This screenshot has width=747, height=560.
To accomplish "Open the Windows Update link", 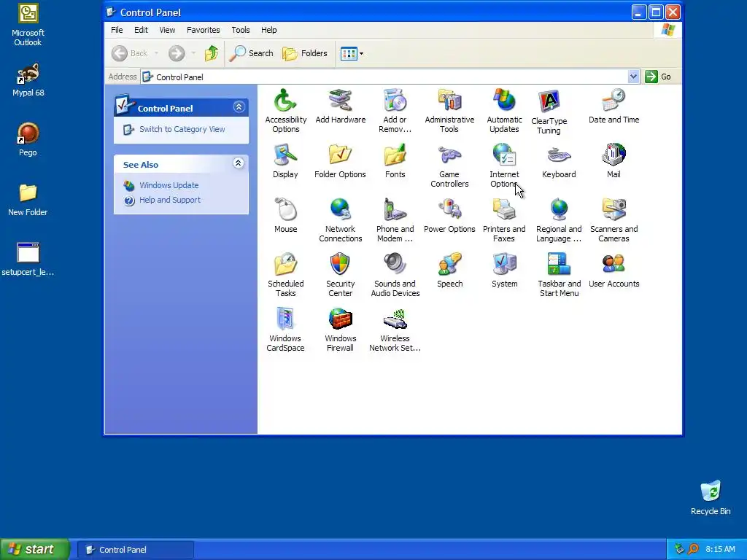I will (169, 185).
